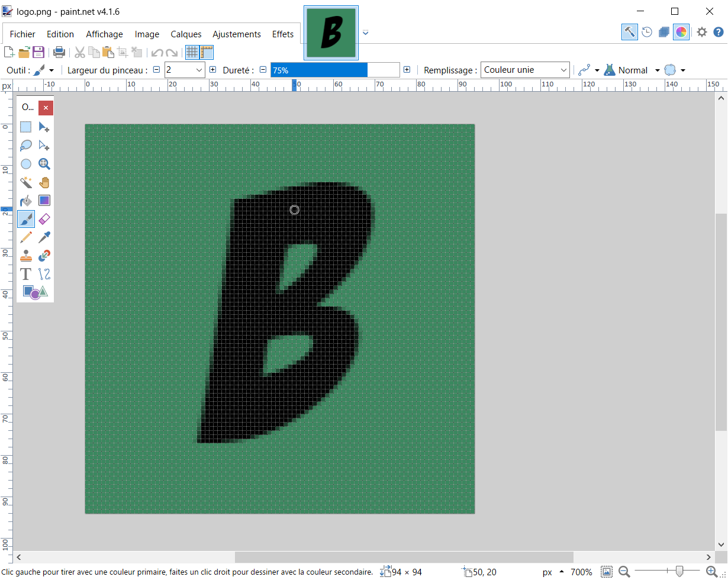Select the Text tool
Image resolution: width=728 pixels, height=580 pixels.
pyautogui.click(x=25, y=274)
